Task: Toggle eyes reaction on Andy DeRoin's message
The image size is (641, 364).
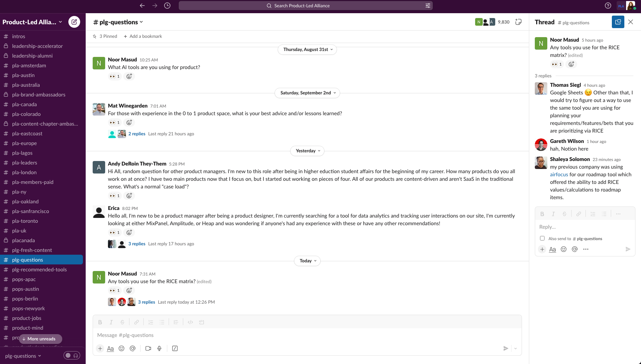Action: (115, 196)
